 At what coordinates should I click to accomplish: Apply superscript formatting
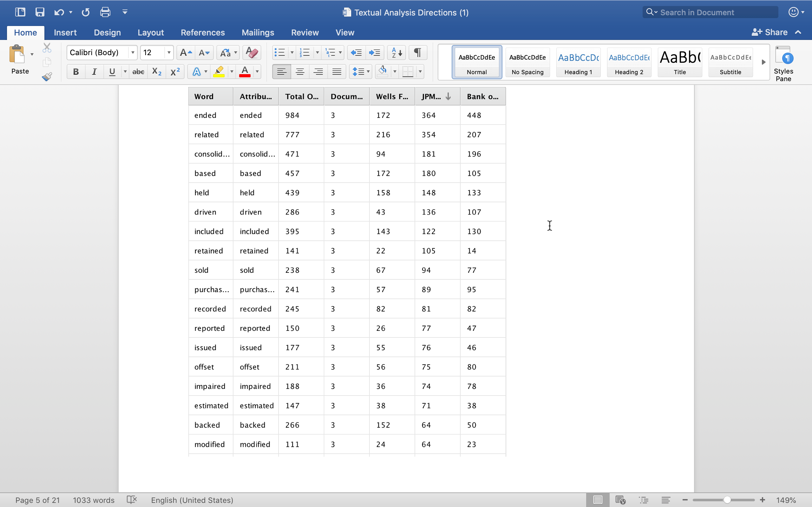[175, 71]
